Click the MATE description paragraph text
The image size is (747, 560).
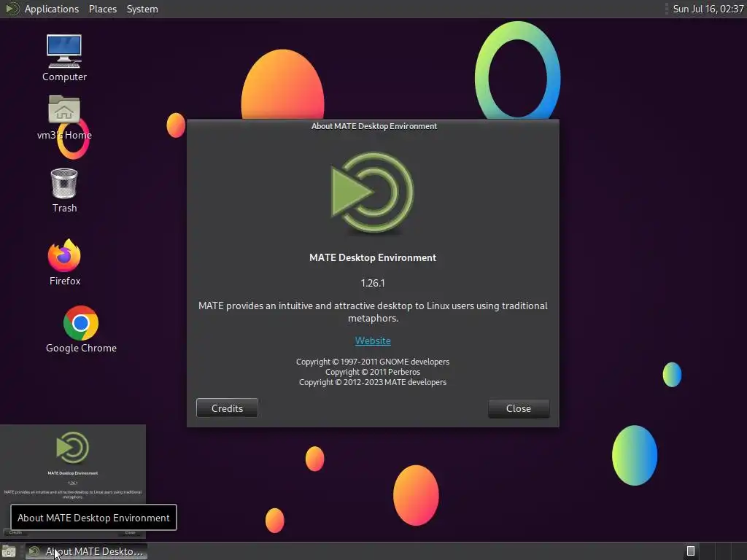(x=373, y=312)
